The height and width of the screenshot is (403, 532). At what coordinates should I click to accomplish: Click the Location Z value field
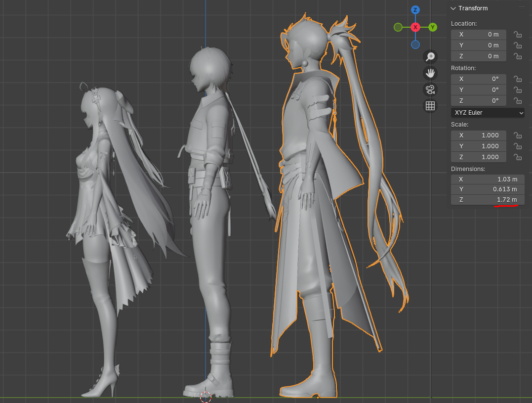478,56
